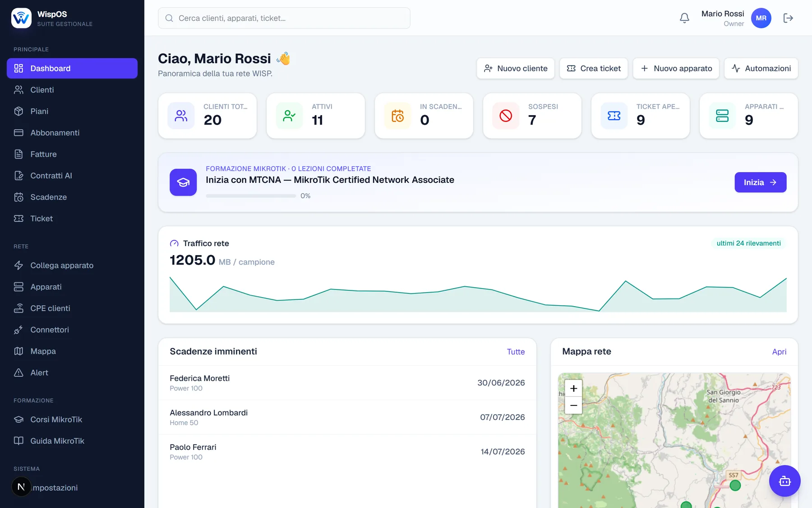This screenshot has width=812, height=508.
Task: Open Corsi MikroTik
Action: click(72, 419)
